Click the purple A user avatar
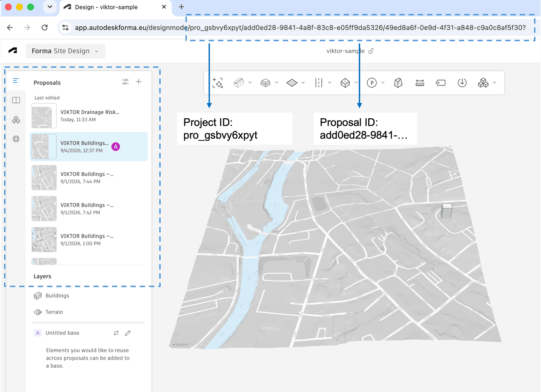Image resolution: width=541 pixels, height=392 pixels. coord(116,147)
